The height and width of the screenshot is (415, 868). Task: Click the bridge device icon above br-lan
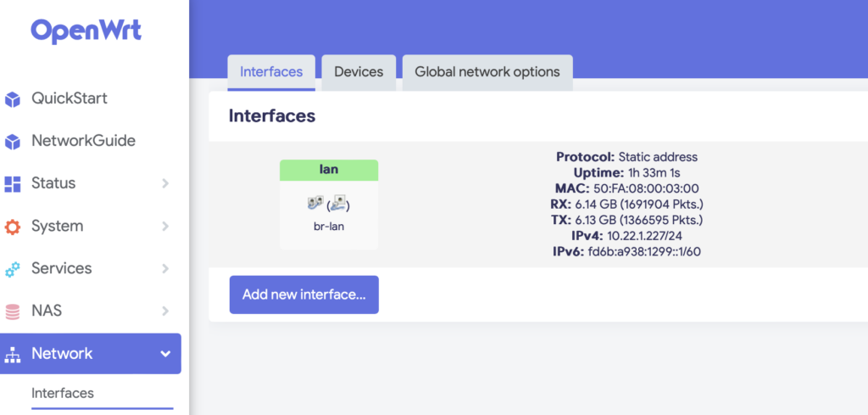point(315,204)
